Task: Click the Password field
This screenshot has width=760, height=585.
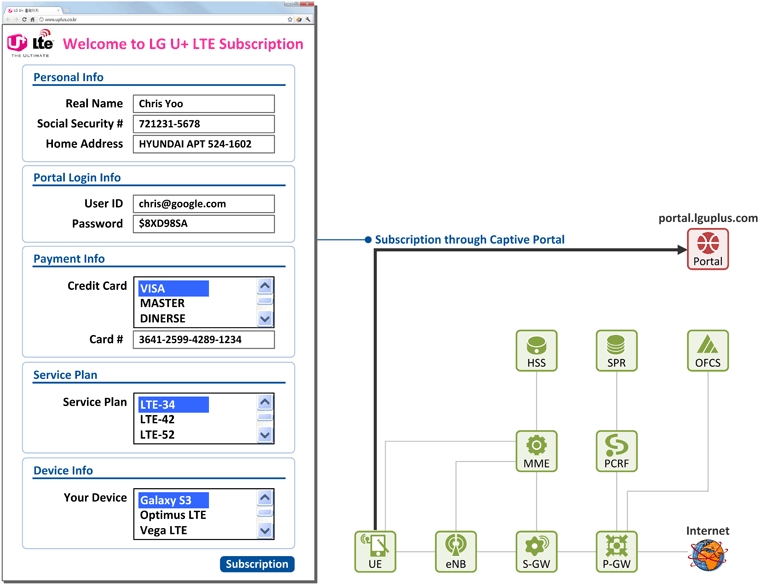Action: click(204, 224)
